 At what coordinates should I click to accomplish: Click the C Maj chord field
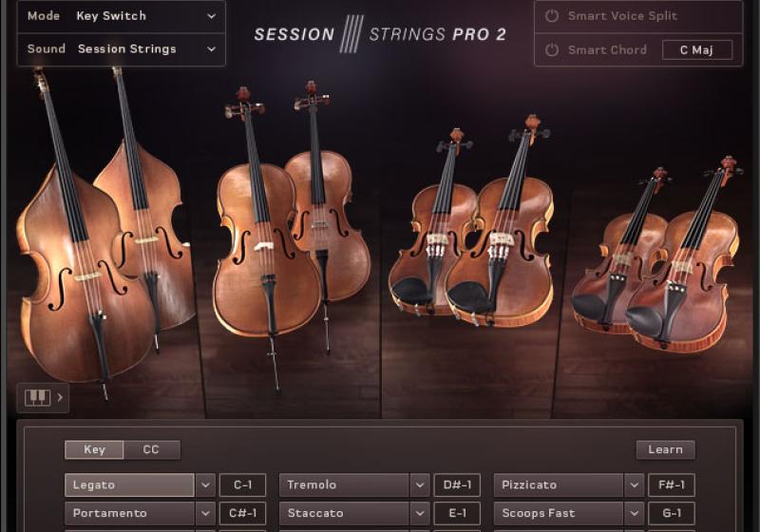click(x=697, y=50)
